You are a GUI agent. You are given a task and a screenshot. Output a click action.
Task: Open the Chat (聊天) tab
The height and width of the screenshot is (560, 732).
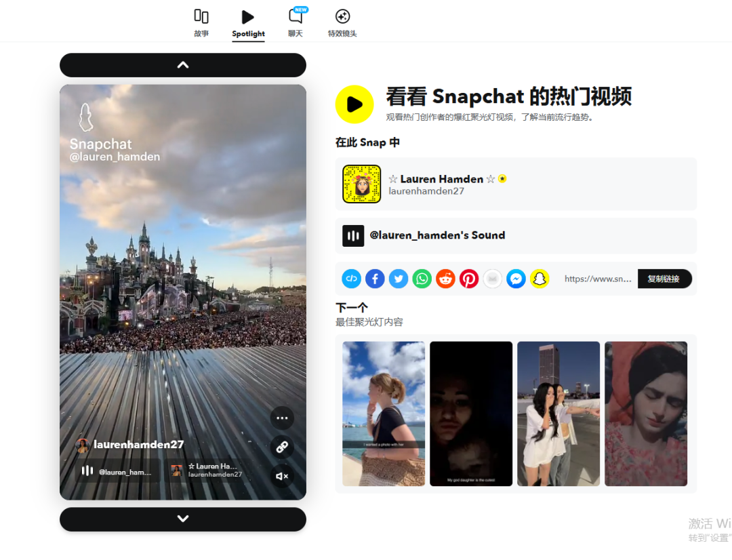click(x=296, y=23)
